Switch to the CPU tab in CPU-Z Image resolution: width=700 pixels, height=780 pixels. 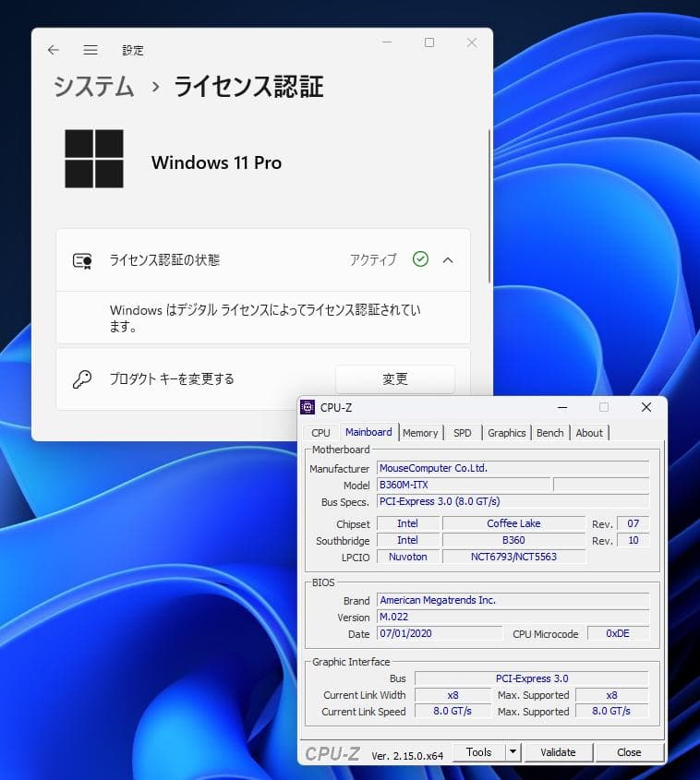(x=320, y=433)
